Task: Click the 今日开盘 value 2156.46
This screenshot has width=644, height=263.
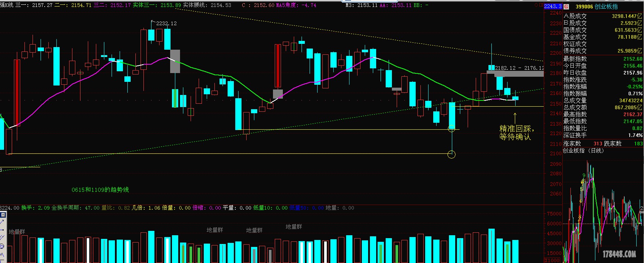Action: pos(633,66)
